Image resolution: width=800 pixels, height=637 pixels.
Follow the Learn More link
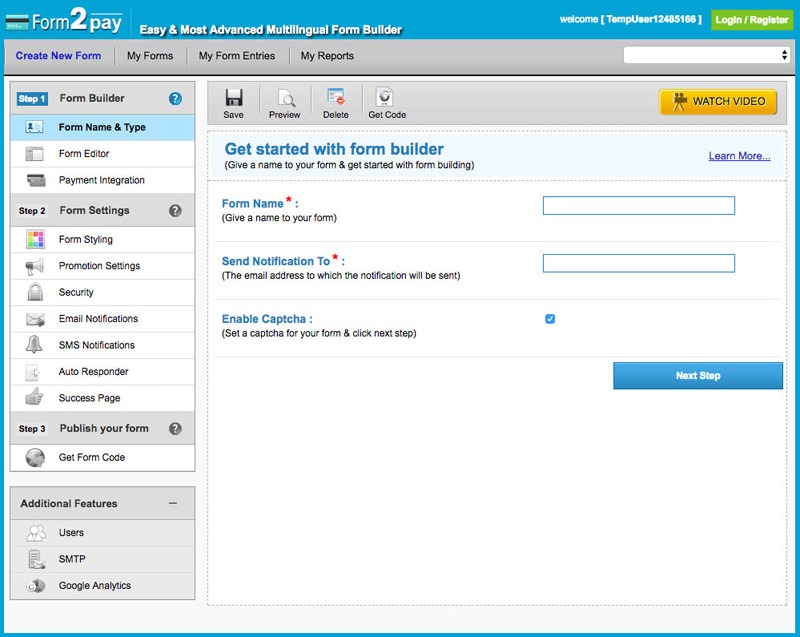tap(739, 156)
